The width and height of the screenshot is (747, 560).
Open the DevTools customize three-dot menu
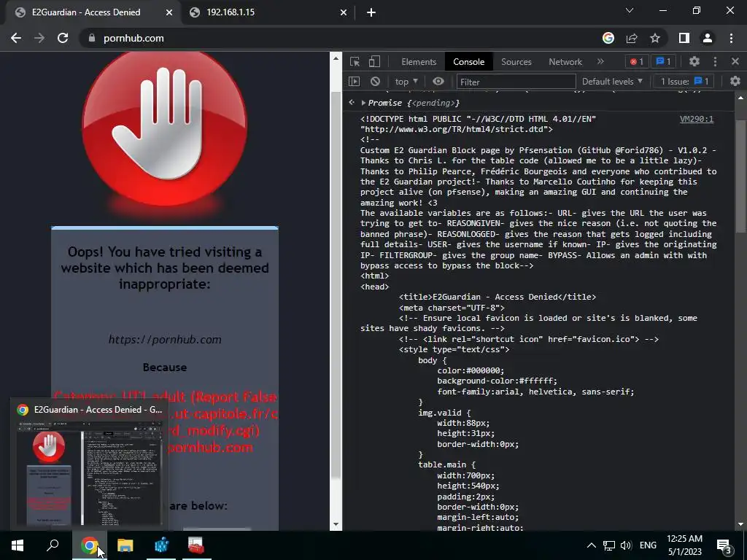coord(715,61)
